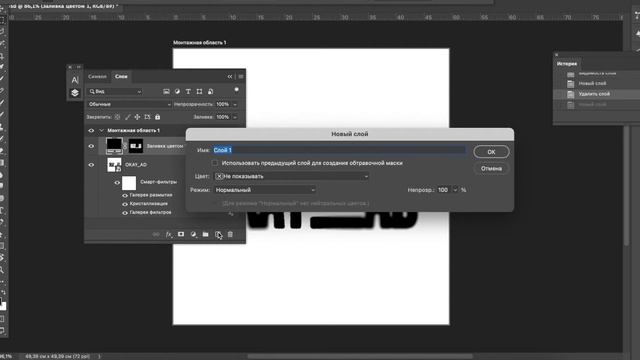
Task: Click mask link icon on Заливка цветом layer
Action: (125, 146)
